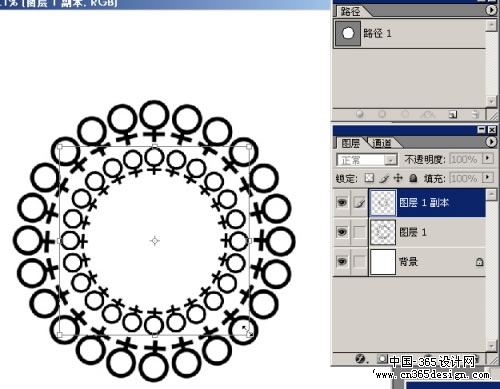Hide the 图层 1 副本 layer
The image size is (500, 389).
[342, 202]
